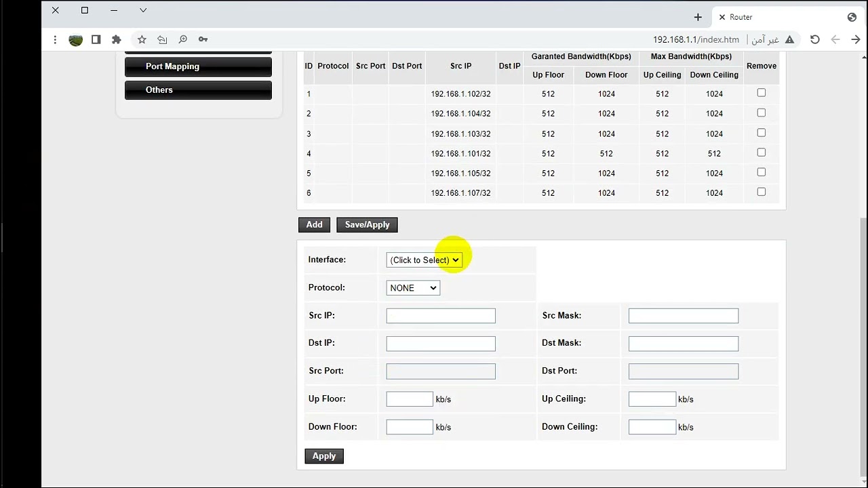
Task: Click the page vertical scrollbar
Action: point(863,346)
